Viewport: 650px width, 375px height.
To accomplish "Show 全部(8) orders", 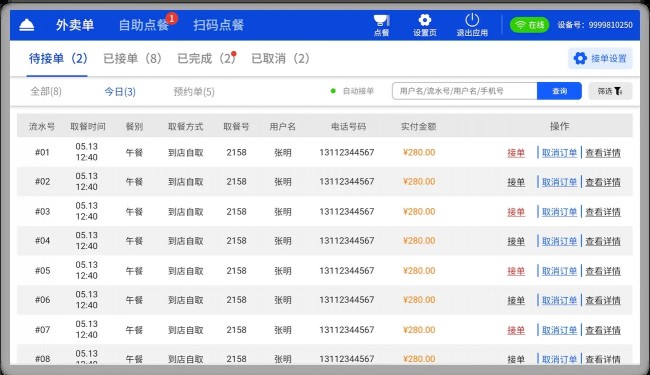I will (46, 91).
